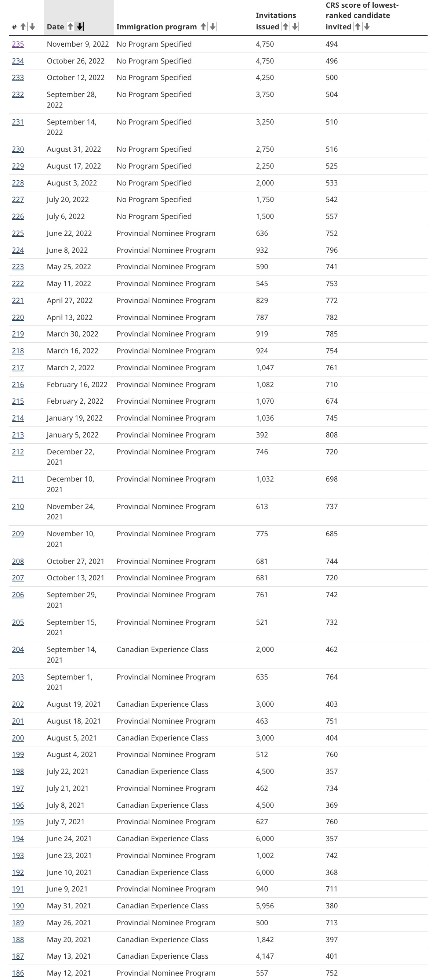The height and width of the screenshot is (980, 443).
Task: Open draw number 235 link
Action: (x=18, y=44)
